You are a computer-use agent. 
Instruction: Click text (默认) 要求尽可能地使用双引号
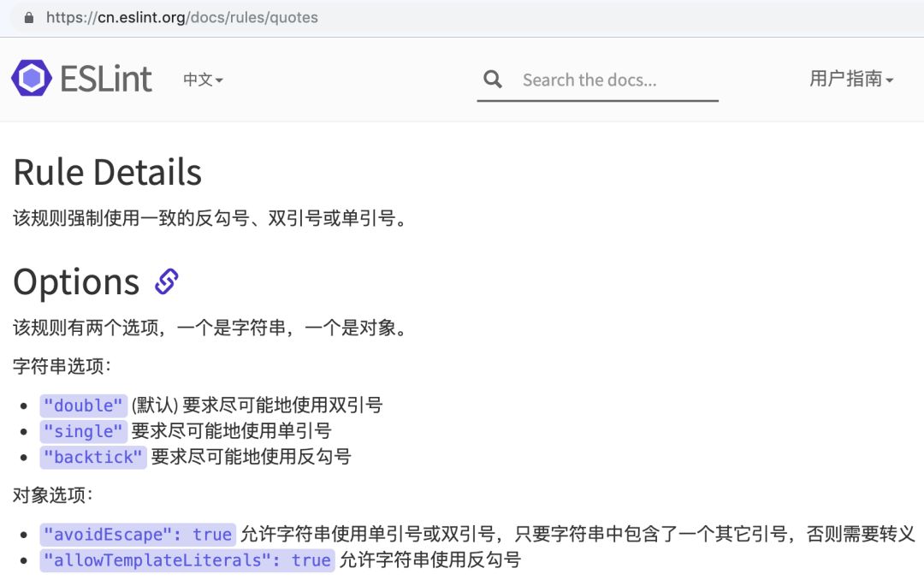(x=257, y=405)
